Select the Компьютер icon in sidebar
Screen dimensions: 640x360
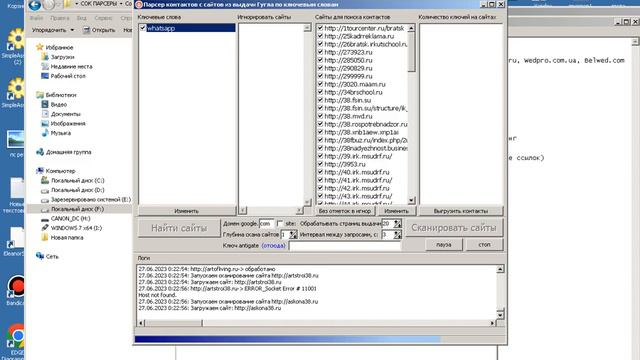coord(40,171)
